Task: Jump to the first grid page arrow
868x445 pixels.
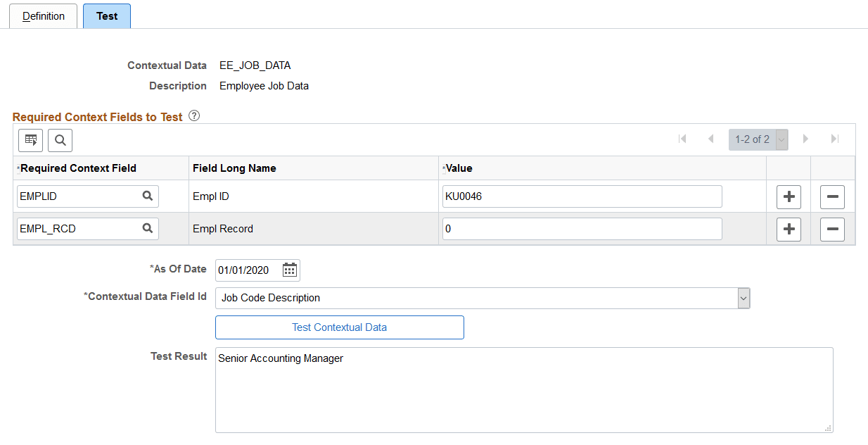Action: coord(682,139)
